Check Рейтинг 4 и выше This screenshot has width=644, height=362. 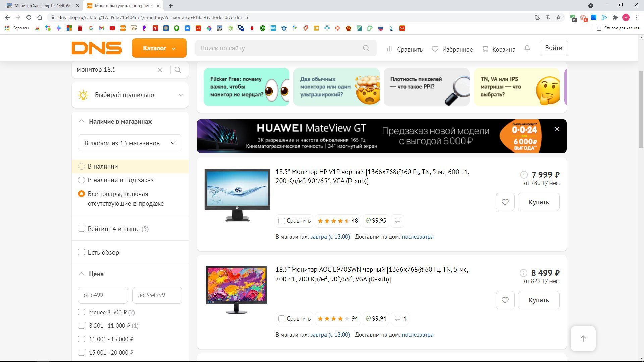tap(82, 228)
